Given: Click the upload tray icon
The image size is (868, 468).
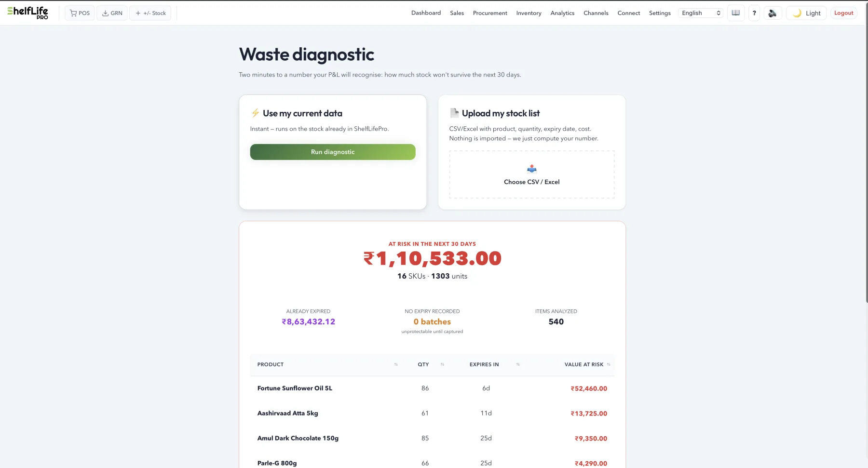Looking at the screenshot, I should tap(532, 169).
